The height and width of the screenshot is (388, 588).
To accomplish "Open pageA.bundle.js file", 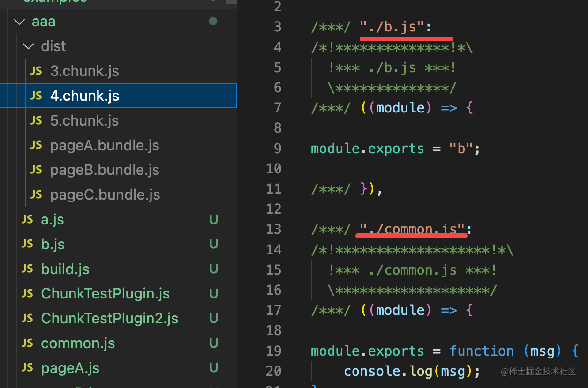I will [105, 145].
